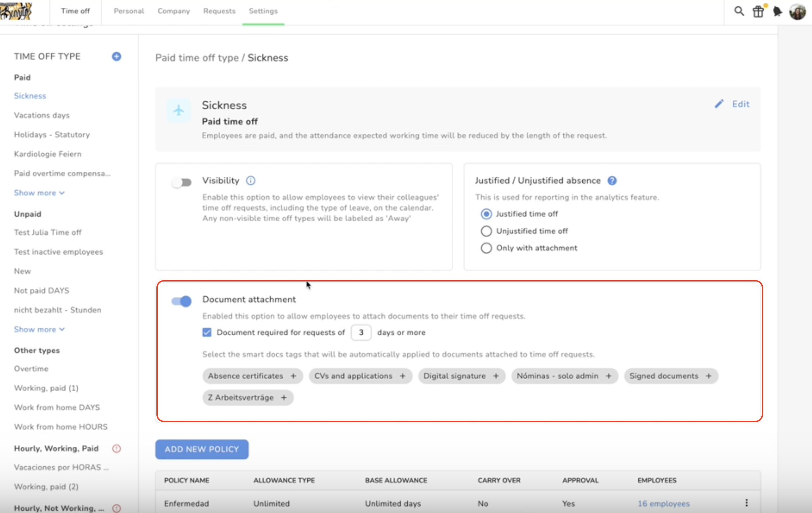Open the 16 employees link
Image resolution: width=812 pixels, height=513 pixels.
coord(663,504)
